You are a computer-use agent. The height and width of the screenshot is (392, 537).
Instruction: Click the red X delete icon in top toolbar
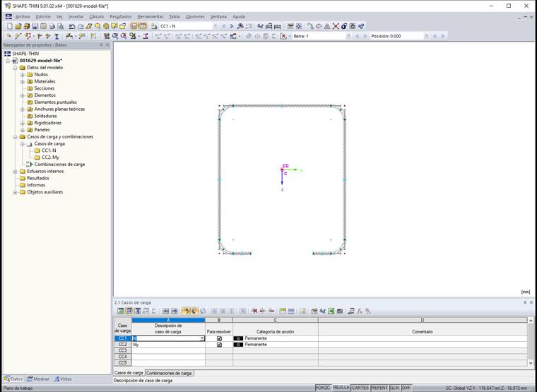[336, 26]
